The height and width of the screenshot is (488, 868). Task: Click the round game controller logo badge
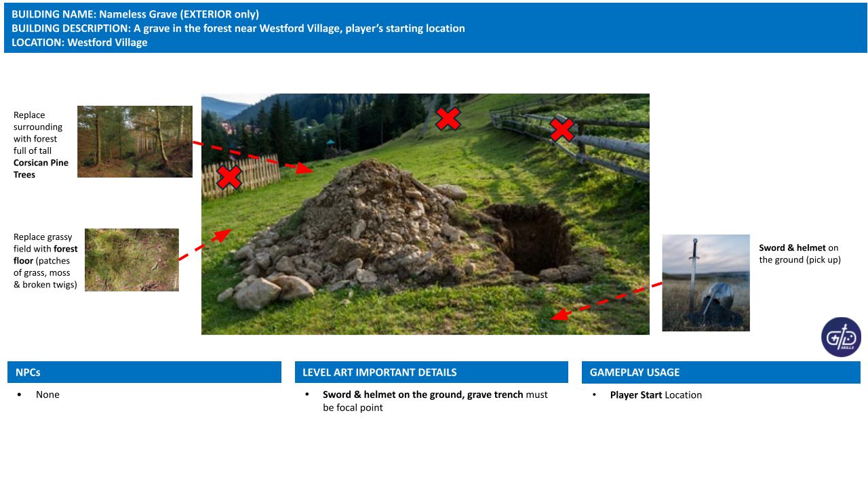coord(842,337)
